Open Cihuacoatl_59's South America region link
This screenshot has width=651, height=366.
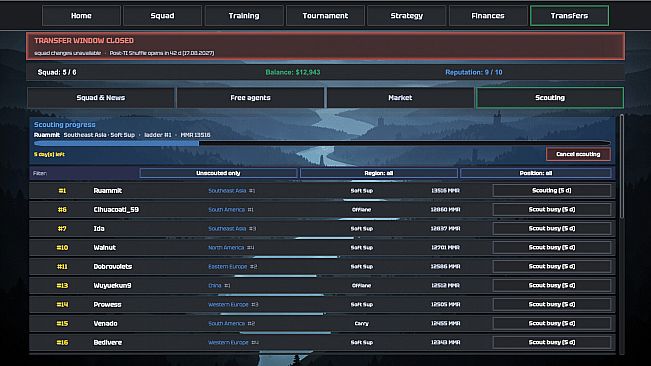[226, 210]
